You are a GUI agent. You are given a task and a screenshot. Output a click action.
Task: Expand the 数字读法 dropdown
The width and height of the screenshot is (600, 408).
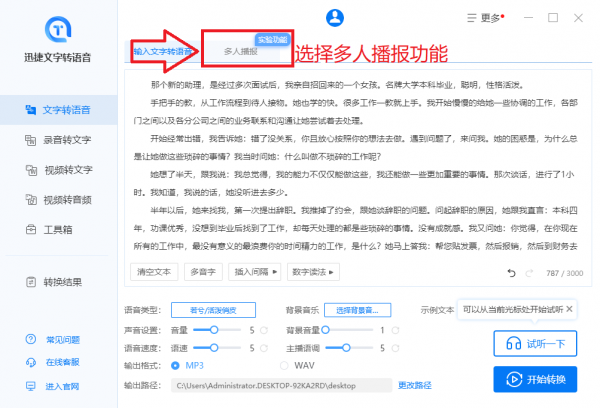tap(313, 272)
